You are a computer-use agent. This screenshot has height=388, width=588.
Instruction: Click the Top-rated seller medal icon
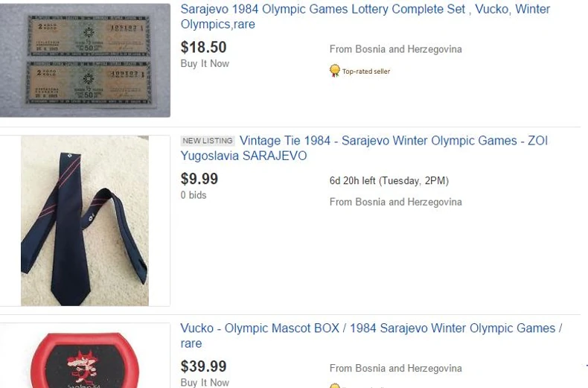click(x=335, y=71)
